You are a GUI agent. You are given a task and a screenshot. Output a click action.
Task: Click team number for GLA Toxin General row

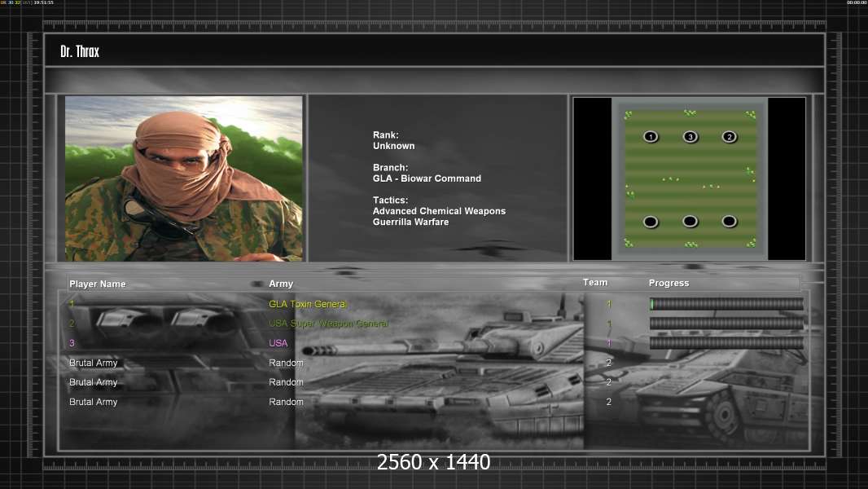[608, 304]
